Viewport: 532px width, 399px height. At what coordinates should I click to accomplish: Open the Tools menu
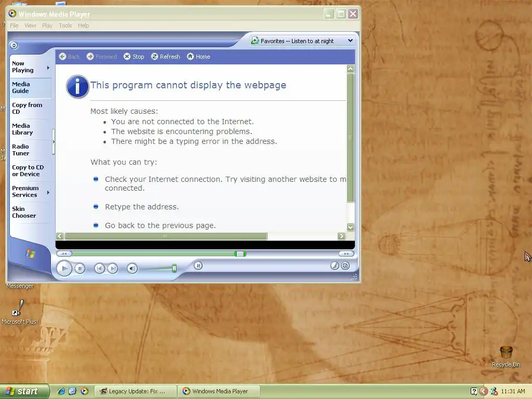point(65,25)
